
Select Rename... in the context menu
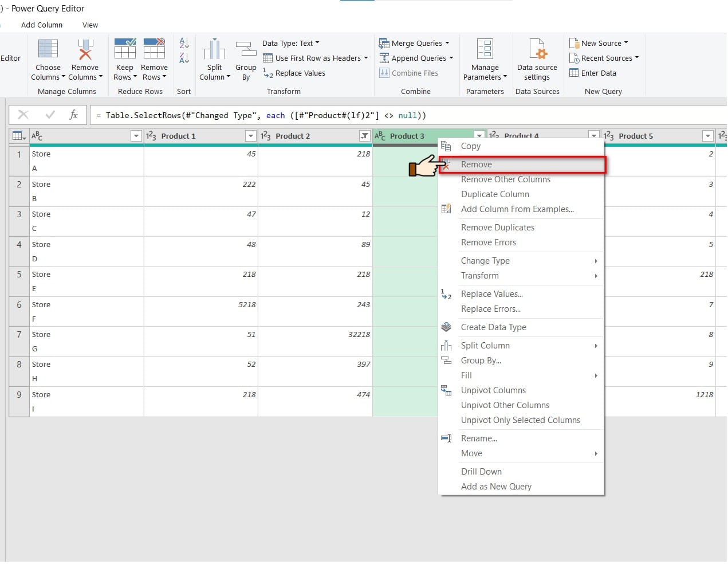click(521, 438)
